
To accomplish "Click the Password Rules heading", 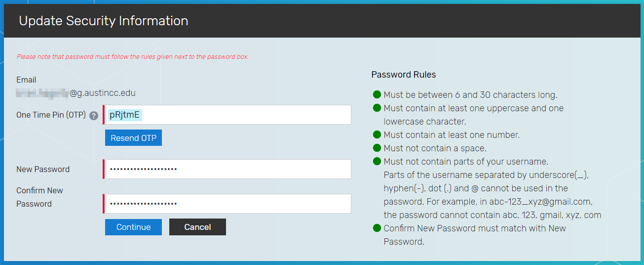I will click(x=404, y=75).
